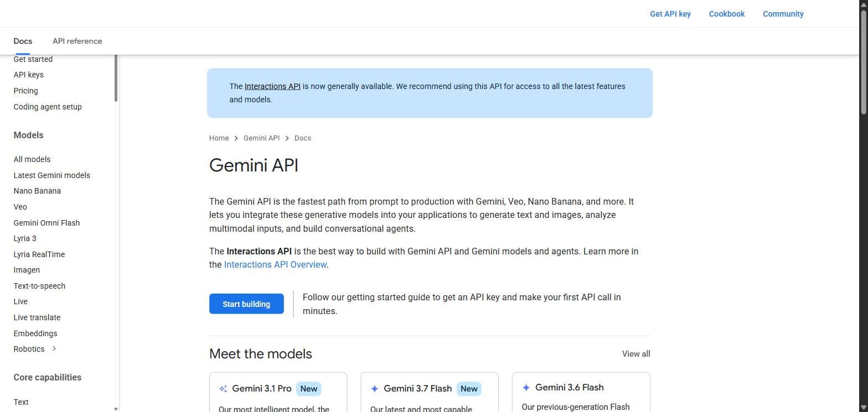Click the Gemini 3.6 Flash card title
Screen dimensions: 868x412
pos(570,388)
